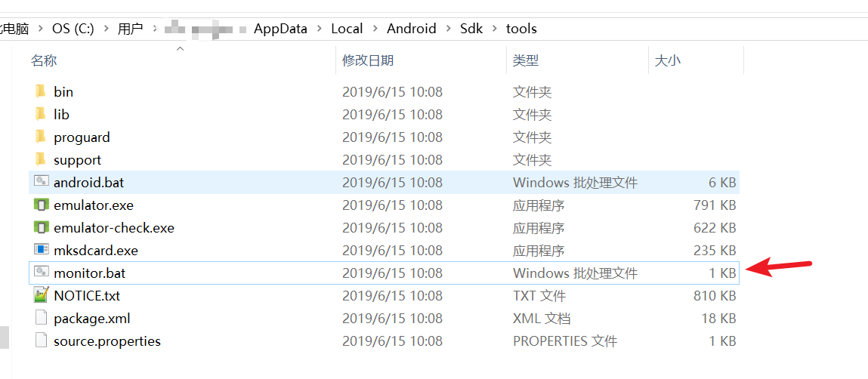The height and width of the screenshot is (379, 868).
Task: Select the proguard folder icon
Action: pyautogui.click(x=40, y=137)
